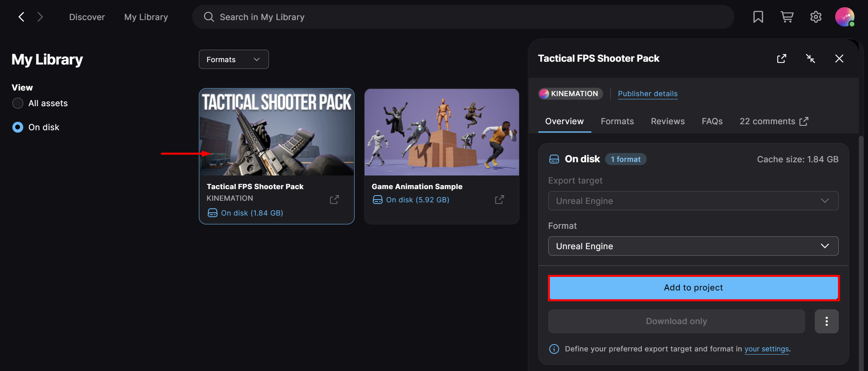868x371 pixels.
Task: Expand the Export target dropdown
Action: tap(693, 201)
